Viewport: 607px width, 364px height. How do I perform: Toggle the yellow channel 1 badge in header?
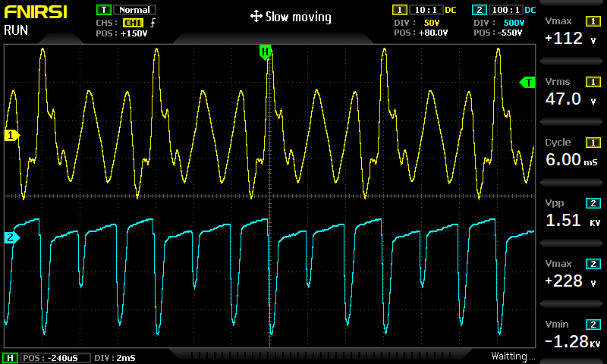[x=399, y=10]
